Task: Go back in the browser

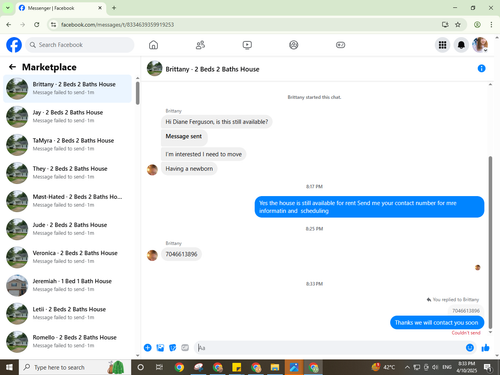Action: point(9,24)
